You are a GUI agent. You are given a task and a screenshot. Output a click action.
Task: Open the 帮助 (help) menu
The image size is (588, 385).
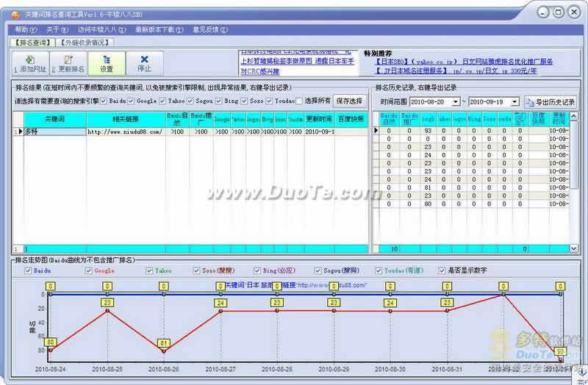pyautogui.click(x=26, y=29)
